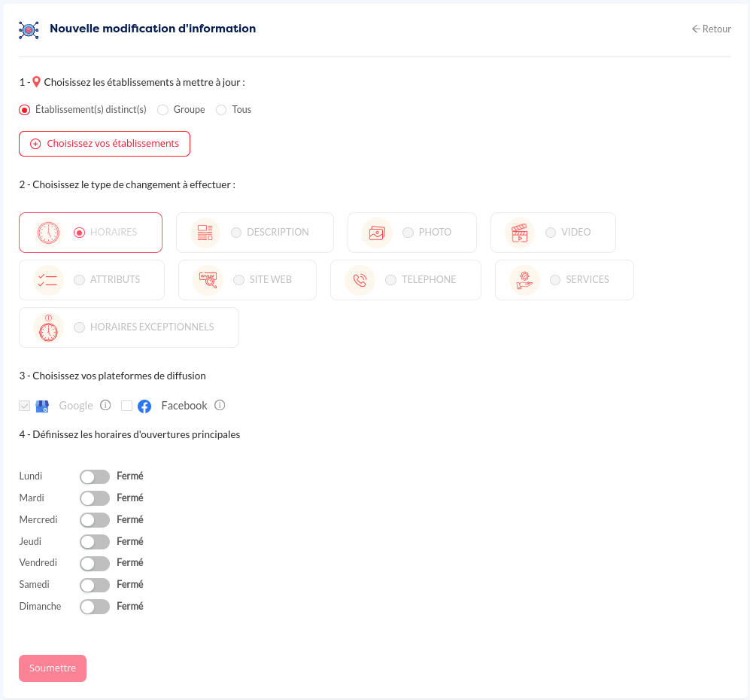Click the Facebook label text
This screenshot has height=700, width=750.
coord(184,406)
